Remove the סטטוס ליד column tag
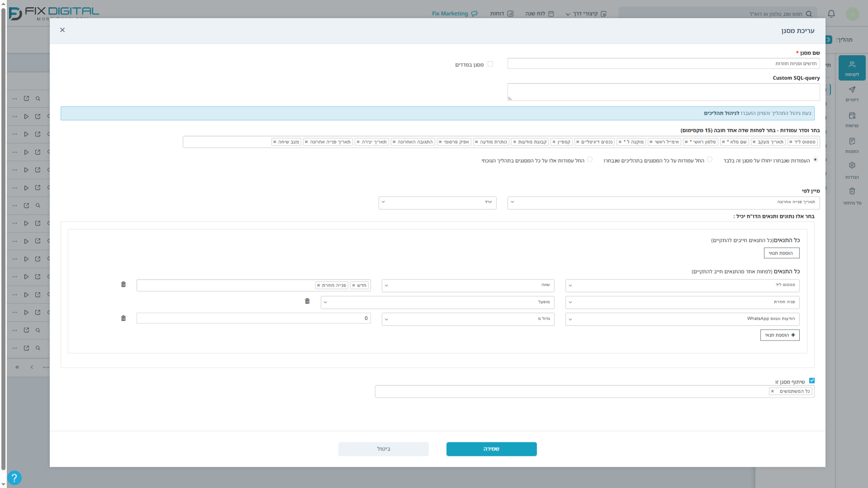 (791, 142)
